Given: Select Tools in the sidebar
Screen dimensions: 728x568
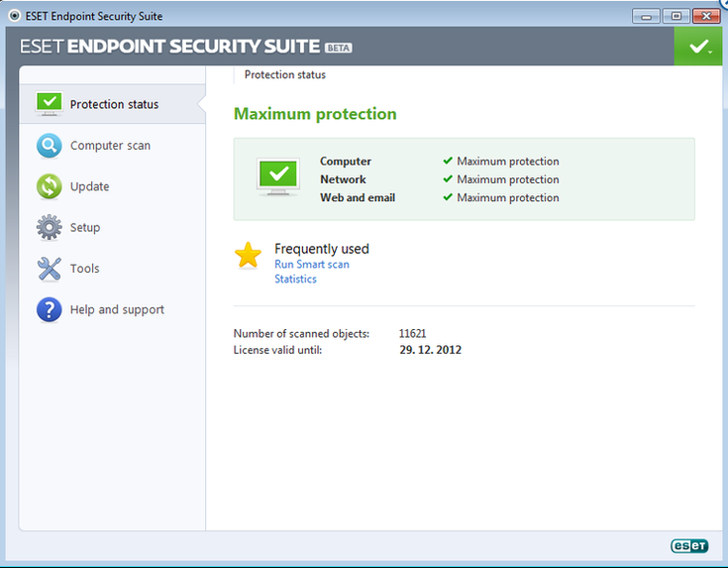Looking at the screenshot, I should (113, 269).
